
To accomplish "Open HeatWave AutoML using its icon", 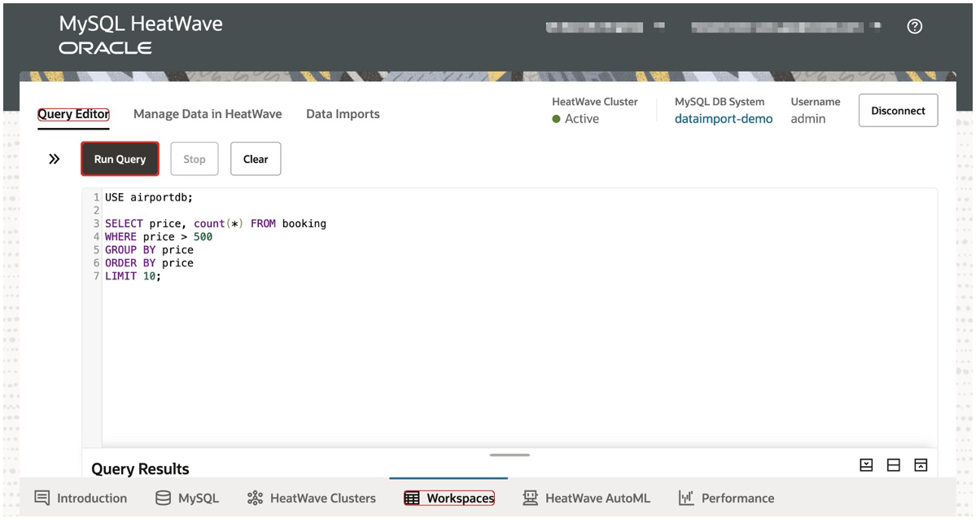I will (532, 498).
